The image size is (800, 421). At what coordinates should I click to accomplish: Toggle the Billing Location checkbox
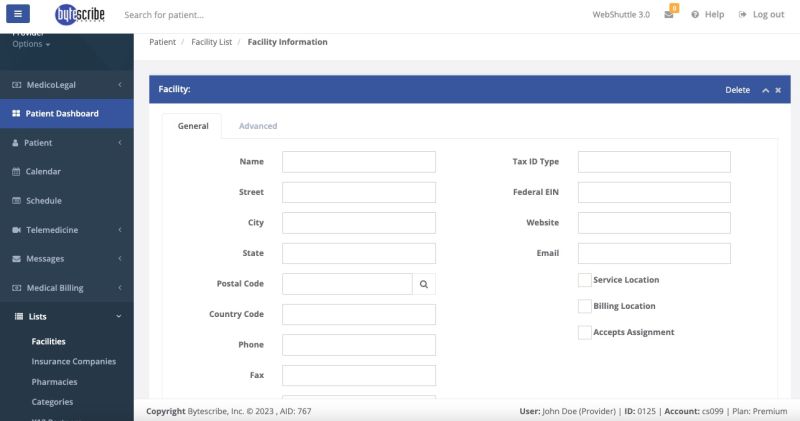(584, 306)
